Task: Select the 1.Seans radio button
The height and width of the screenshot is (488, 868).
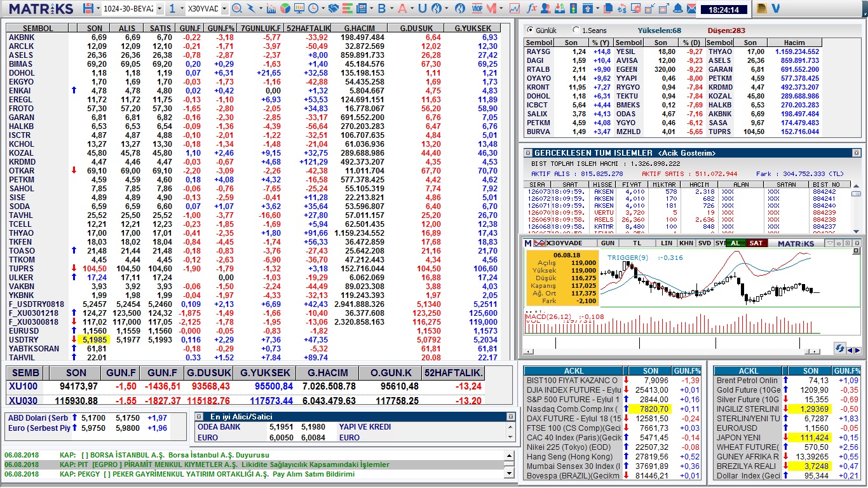Action: point(576,30)
